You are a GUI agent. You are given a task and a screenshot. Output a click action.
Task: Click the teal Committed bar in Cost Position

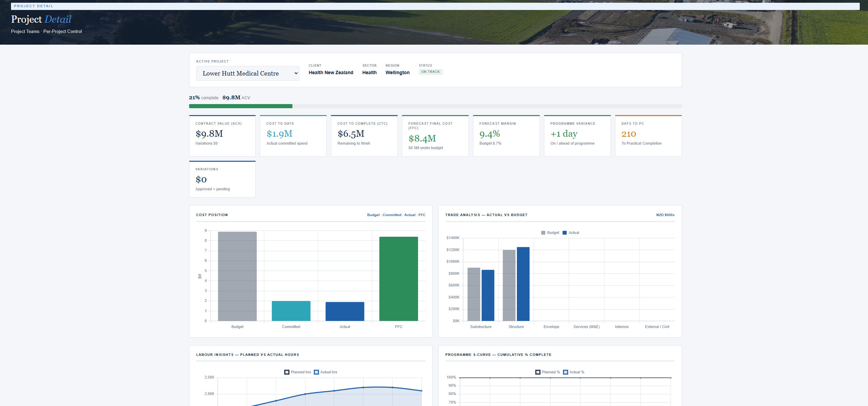point(291,311)
